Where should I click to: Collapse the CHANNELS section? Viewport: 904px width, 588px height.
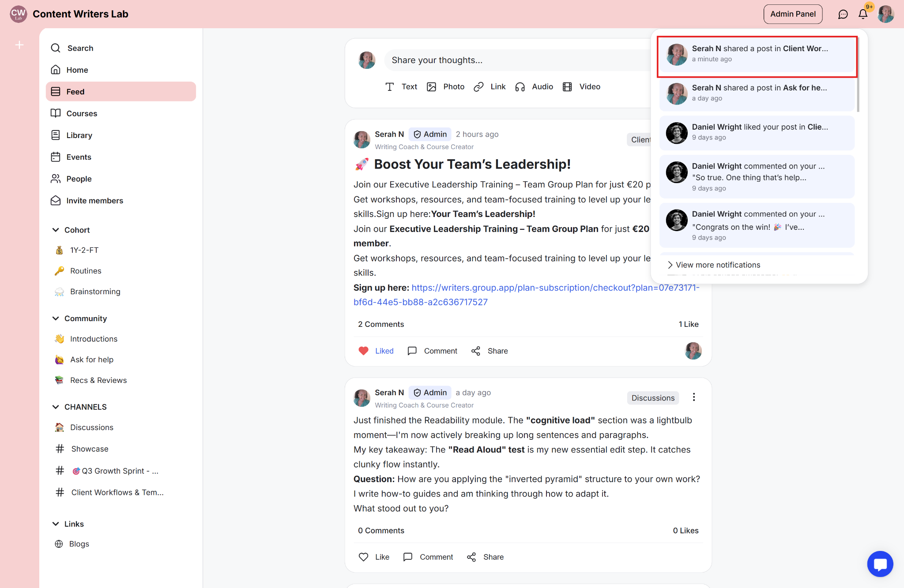pyautogui.click(x=56, y=407)
